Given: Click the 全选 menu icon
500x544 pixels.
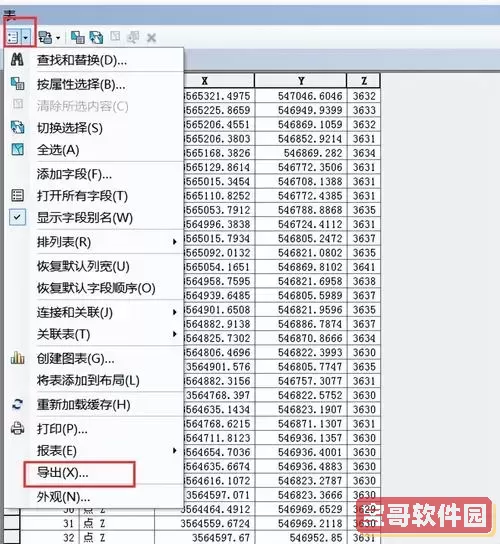Looking at the screenshot, I should (17, 150).
